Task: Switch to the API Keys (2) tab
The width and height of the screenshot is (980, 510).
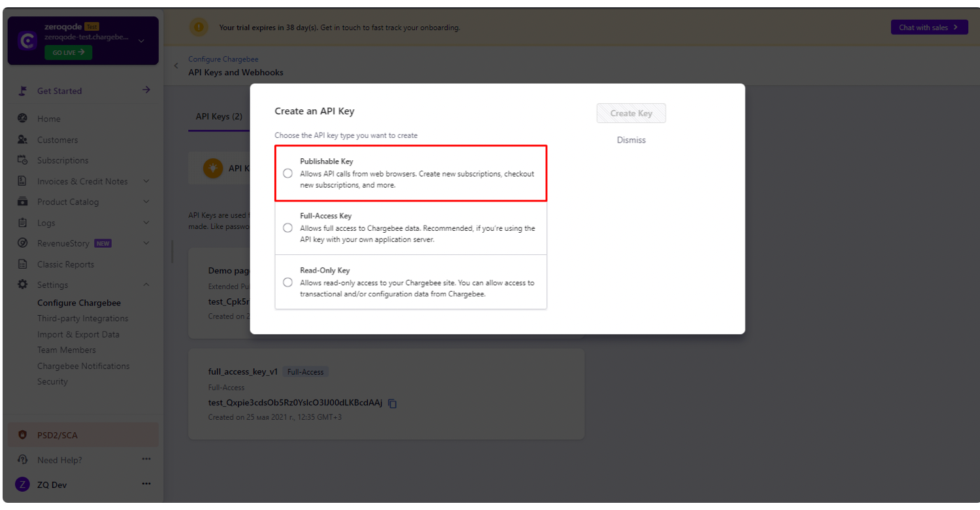Action: click(219, 116)
